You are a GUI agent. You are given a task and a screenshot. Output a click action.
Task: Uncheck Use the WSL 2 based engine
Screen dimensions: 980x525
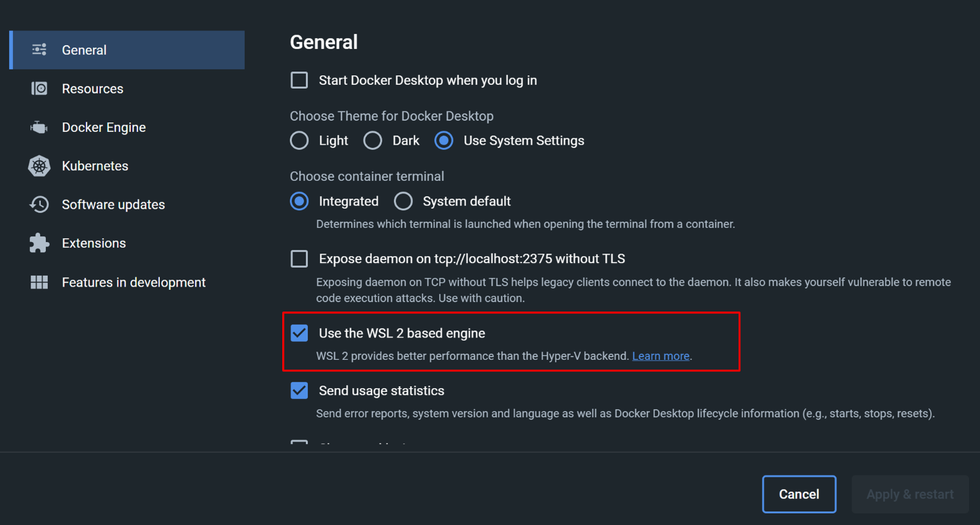coord(299,333)
